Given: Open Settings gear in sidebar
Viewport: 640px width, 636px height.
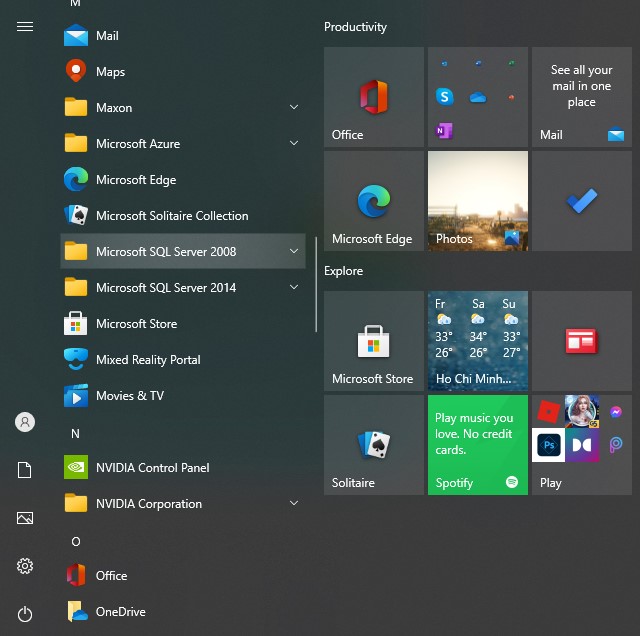Looking at the screenshot, I should click(x=25, y=566).
